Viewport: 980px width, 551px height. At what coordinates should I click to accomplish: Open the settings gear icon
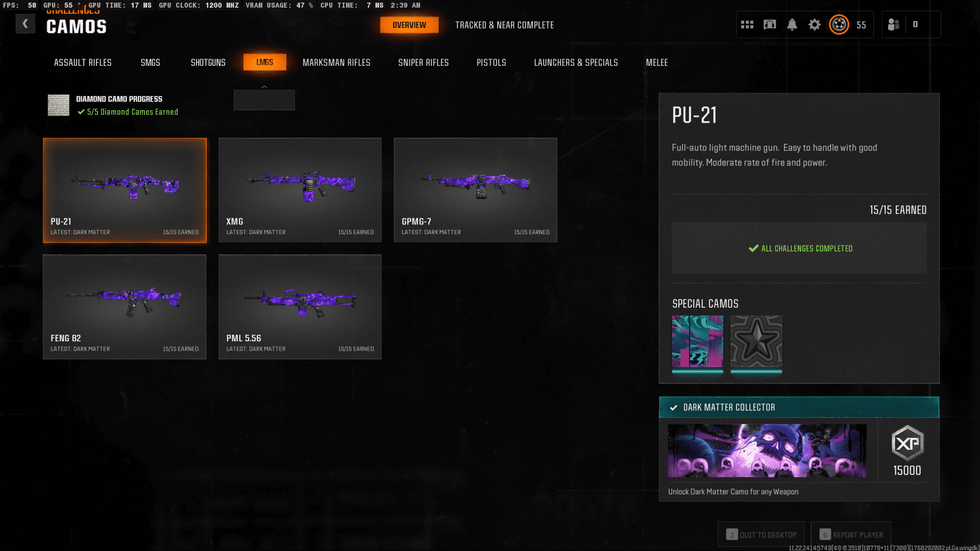[815, 24]
